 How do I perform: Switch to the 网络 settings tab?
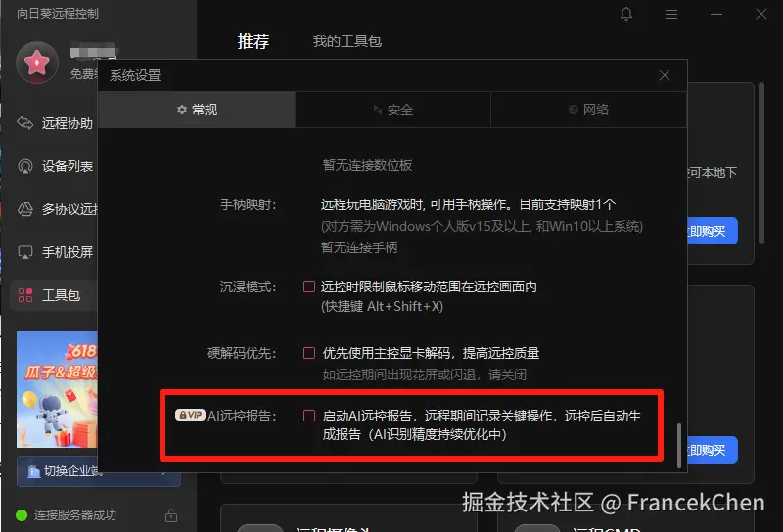(x=589, y=110)
